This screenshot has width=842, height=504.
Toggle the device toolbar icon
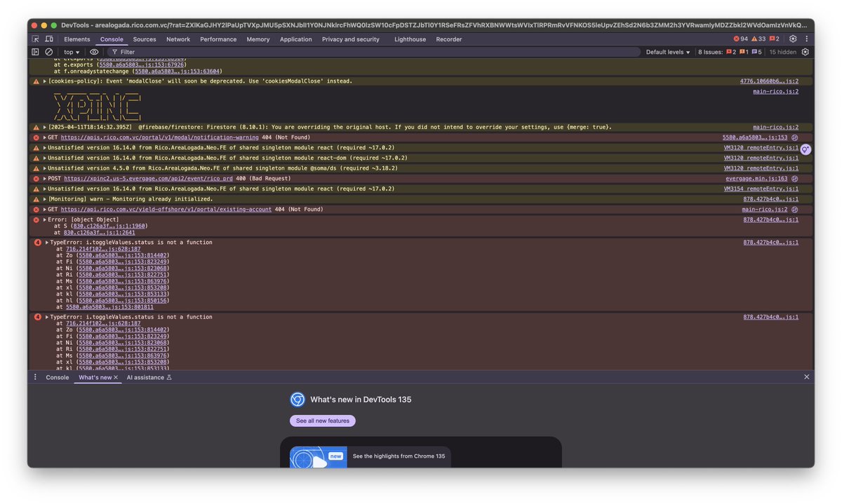coord(49,39)
